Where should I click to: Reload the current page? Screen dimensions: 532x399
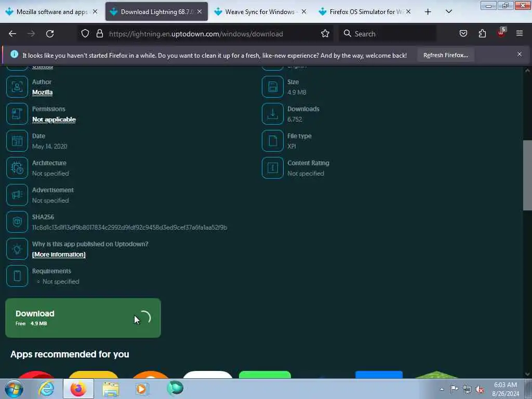tap(50, 34)
